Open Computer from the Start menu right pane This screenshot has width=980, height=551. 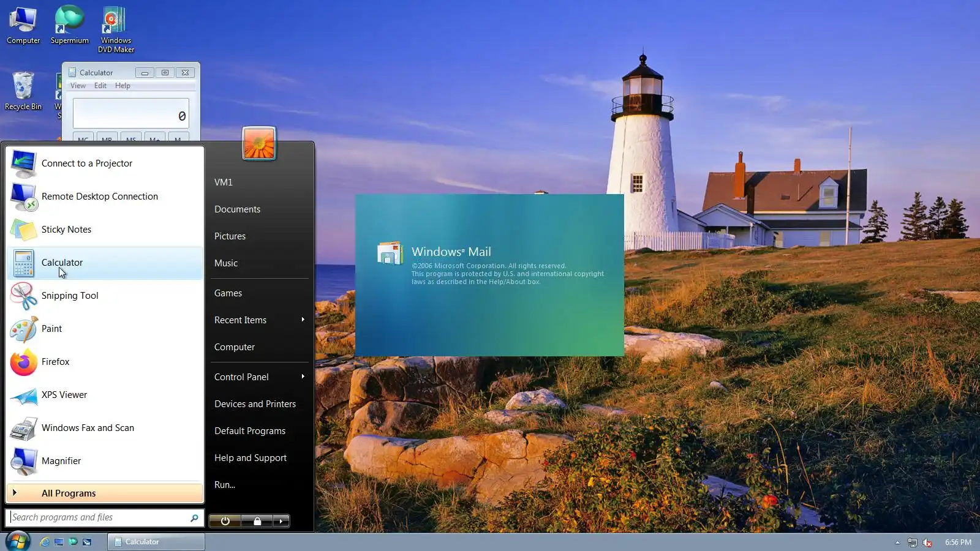pos(259,347)
